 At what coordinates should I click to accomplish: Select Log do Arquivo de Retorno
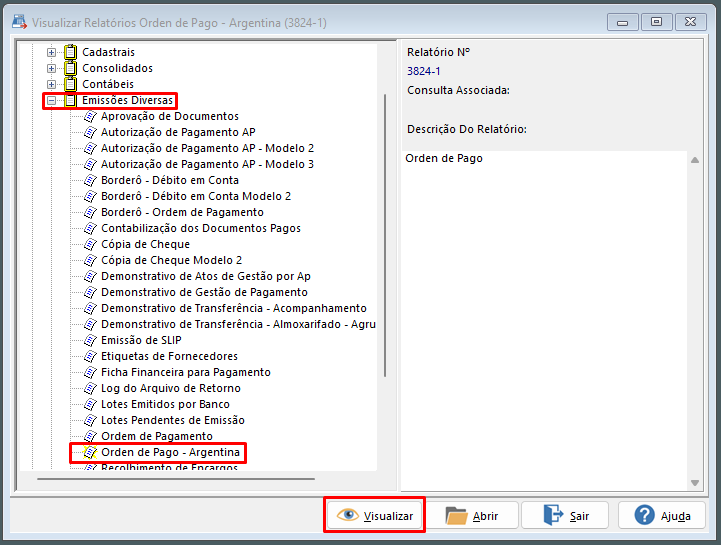click(171, 389)
